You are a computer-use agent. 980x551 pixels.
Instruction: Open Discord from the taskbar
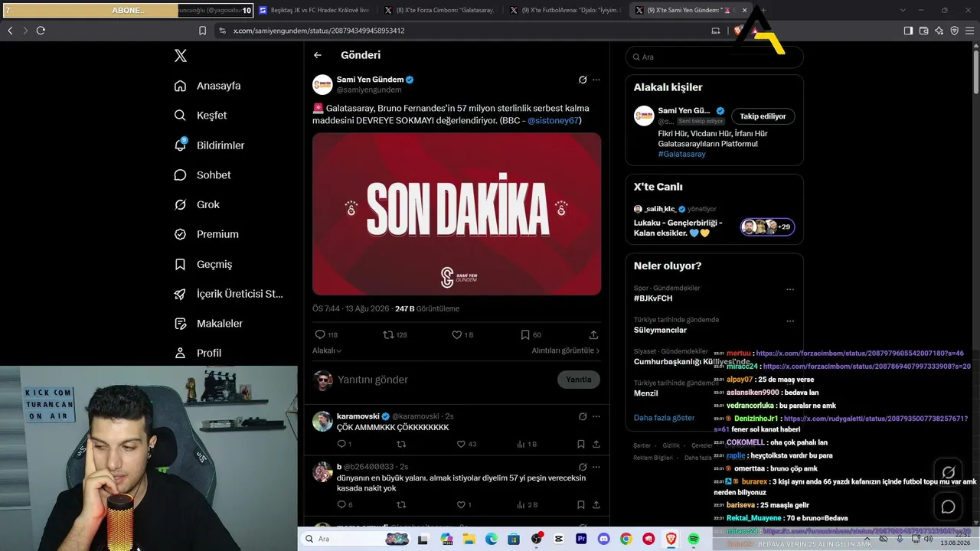(x=603, y=539)
